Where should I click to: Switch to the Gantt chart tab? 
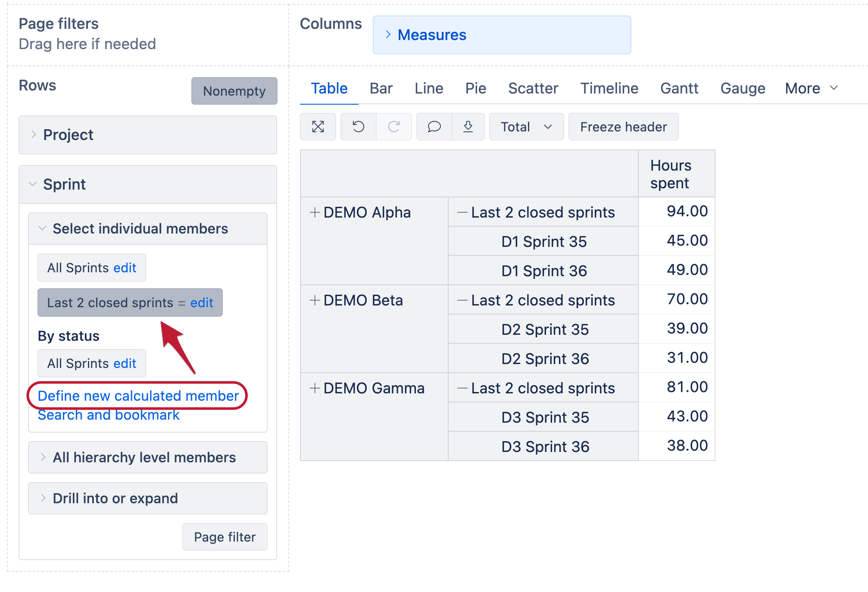679,88
